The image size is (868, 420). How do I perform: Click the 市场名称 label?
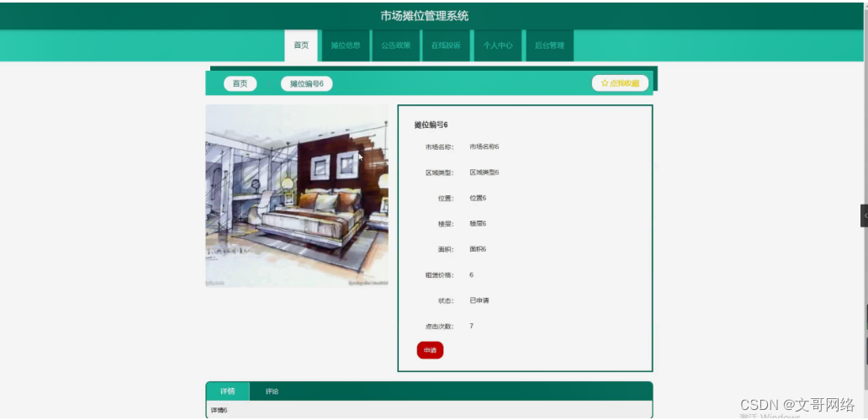click(x=440, y=146)
